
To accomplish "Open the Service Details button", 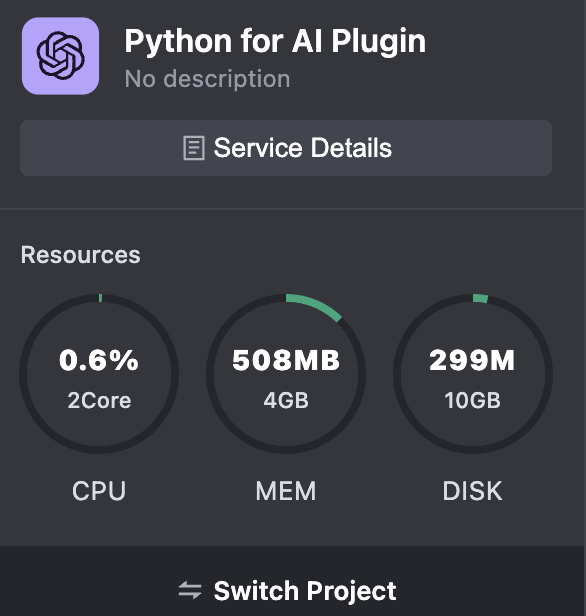I will point(286,148).
